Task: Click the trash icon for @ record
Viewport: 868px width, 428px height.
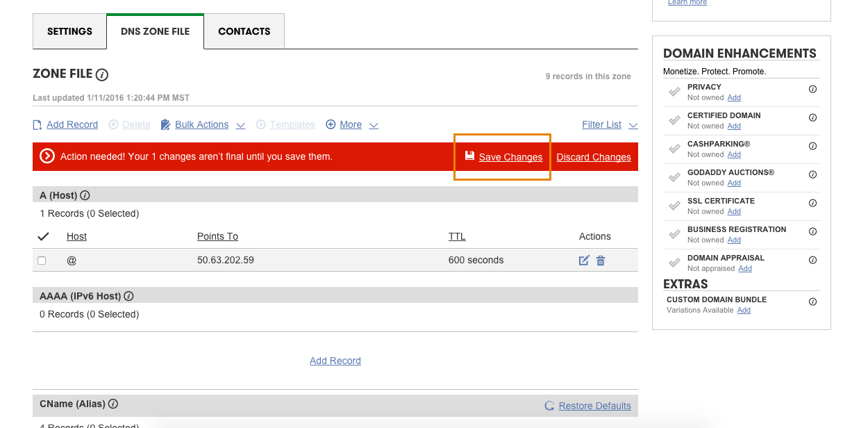Action: pyautogui.click(x=601, y=261)
